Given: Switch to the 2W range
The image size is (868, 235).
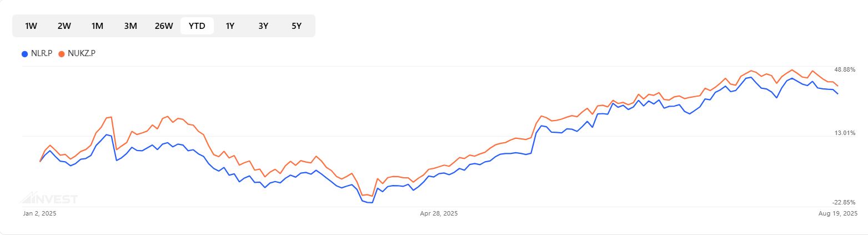Looking at the screenshot, I should (64, 26).
